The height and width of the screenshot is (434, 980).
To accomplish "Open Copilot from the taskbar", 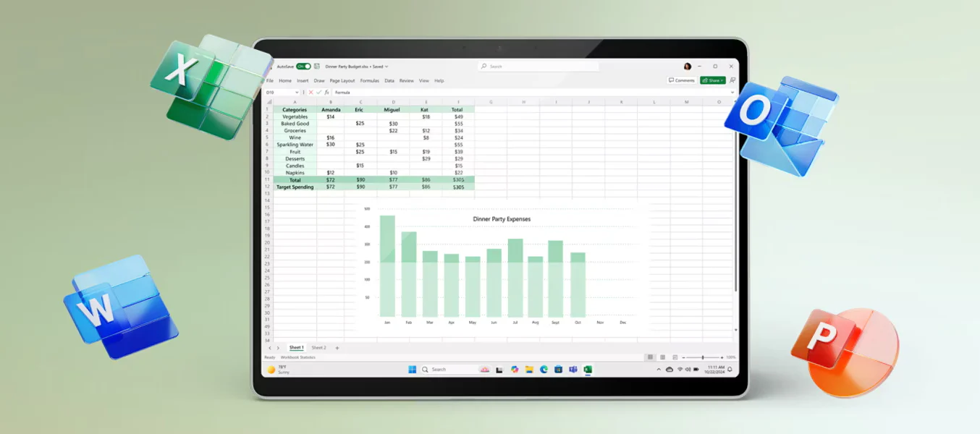I will 515,370.
